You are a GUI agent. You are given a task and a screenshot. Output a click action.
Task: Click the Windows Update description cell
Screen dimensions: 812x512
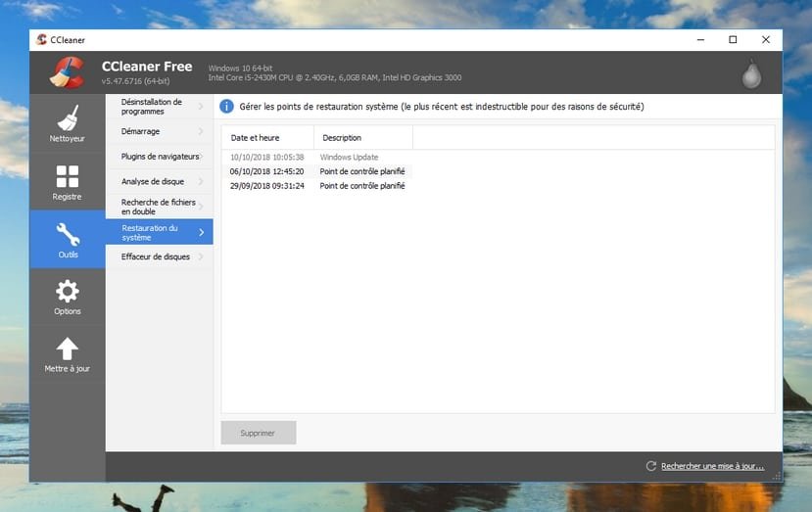click(349, 157)
